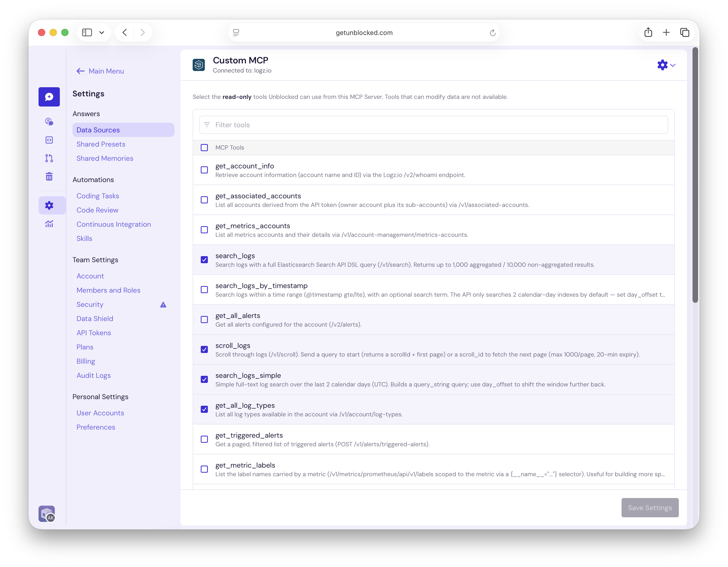
Task: Open Code Review automation
Action: (97, 210)
